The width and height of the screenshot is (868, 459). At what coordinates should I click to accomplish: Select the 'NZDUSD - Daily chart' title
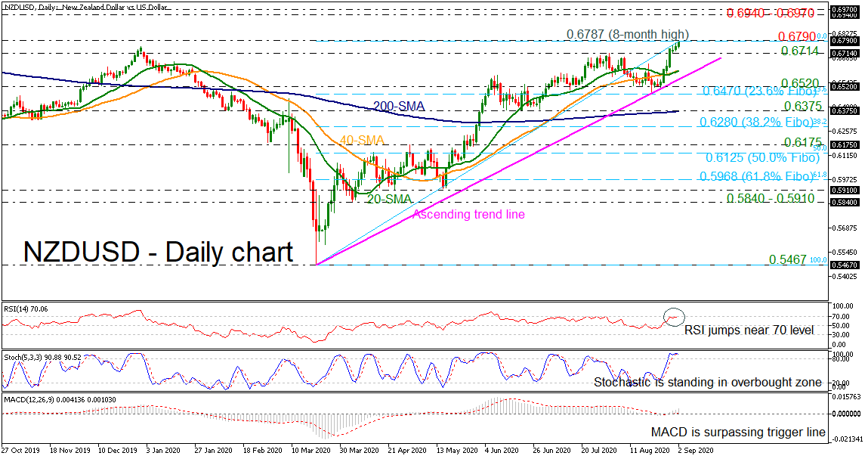coord(159,253)
